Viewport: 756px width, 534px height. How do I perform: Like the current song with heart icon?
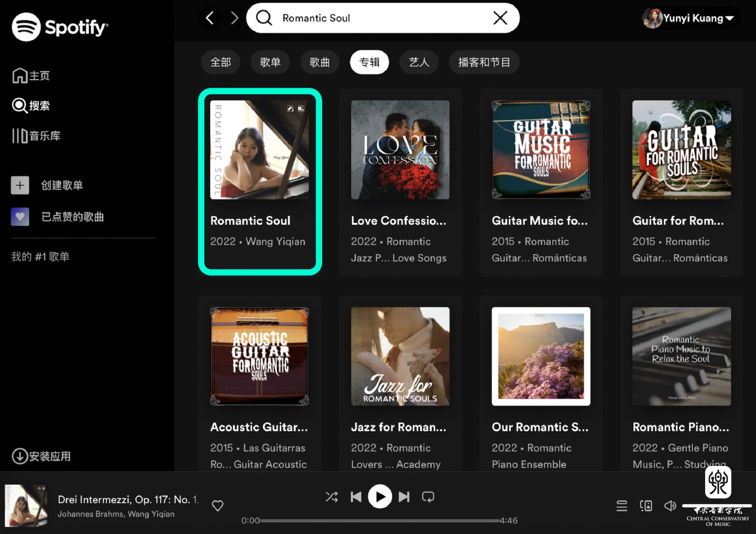[x=218, y=506]
